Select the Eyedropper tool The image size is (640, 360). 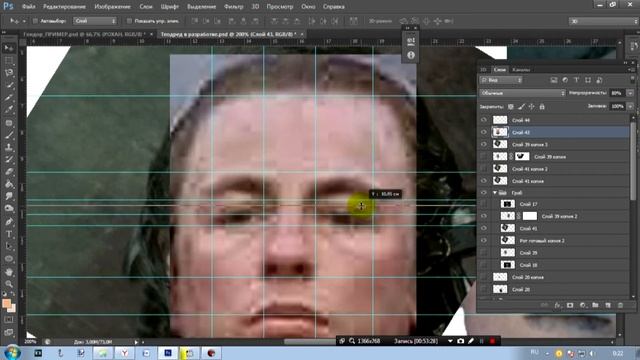point(9,110)
